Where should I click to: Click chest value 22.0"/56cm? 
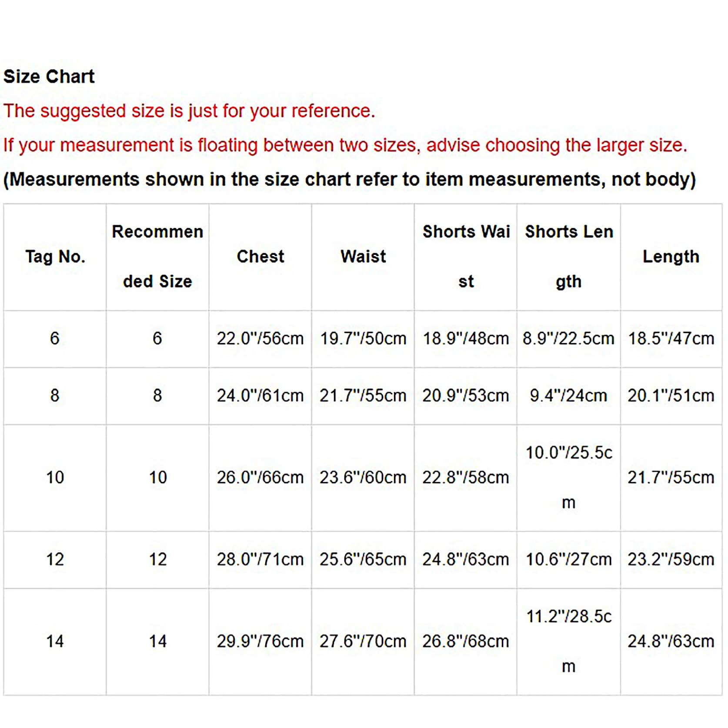[x=260, y=338]
